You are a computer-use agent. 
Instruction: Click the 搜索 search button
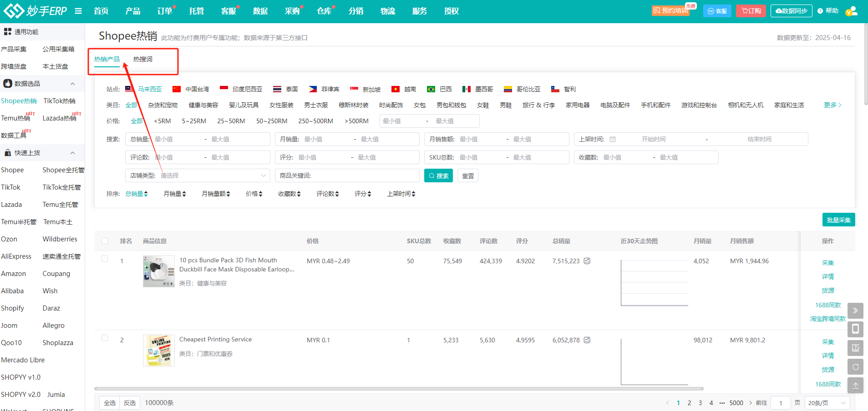(x=438, y=175)
